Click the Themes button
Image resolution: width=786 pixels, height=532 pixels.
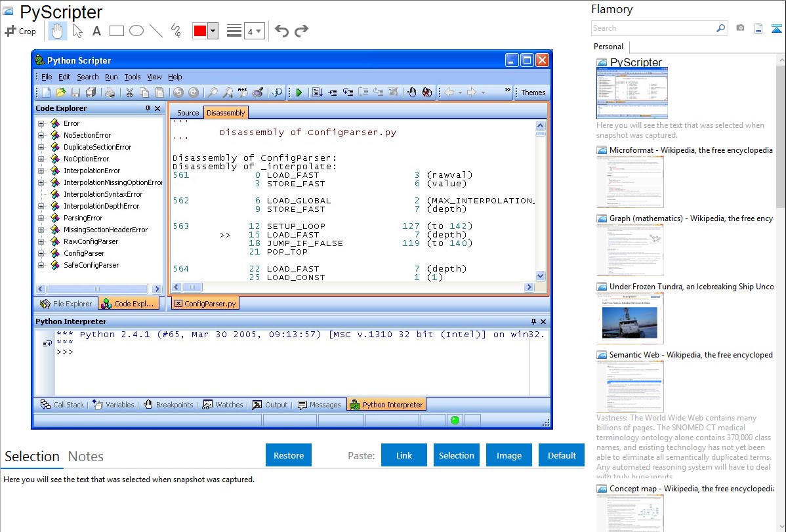click(x=533, y=92)
